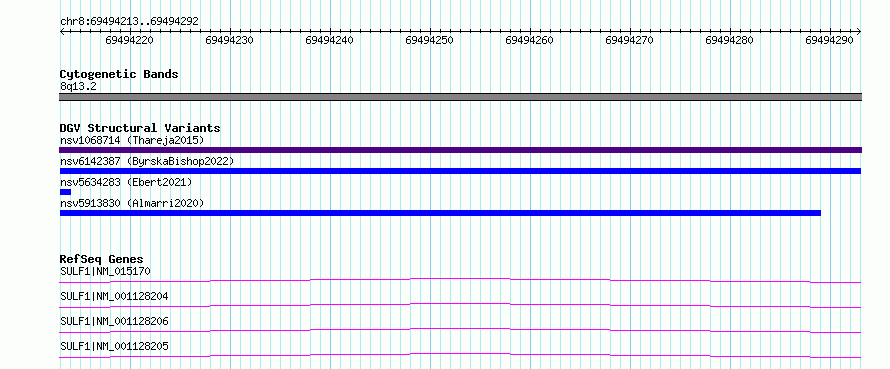Click ruler position label 69494240
Viewport: 890px width, 369px height.
click(329, 40)
